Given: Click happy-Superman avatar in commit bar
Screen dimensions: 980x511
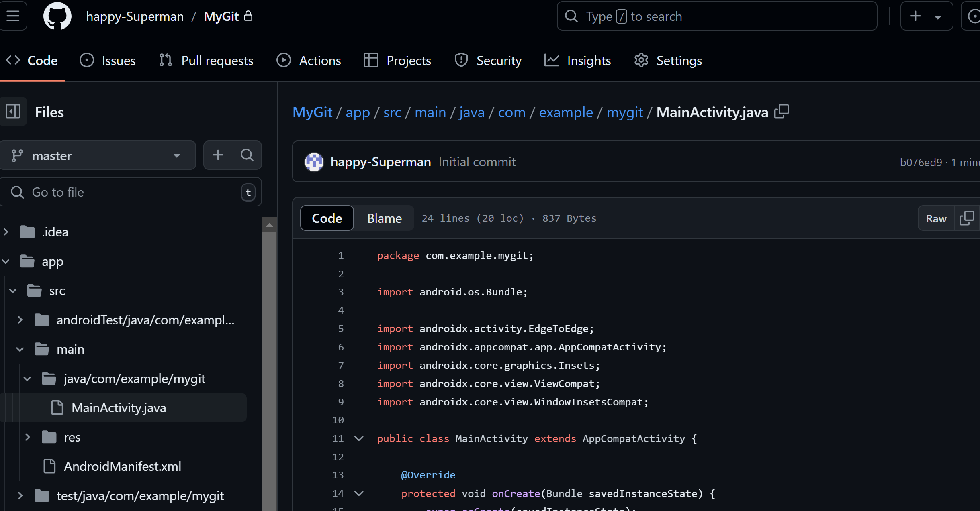Looking at the screenshot, I should pos(314,162).
